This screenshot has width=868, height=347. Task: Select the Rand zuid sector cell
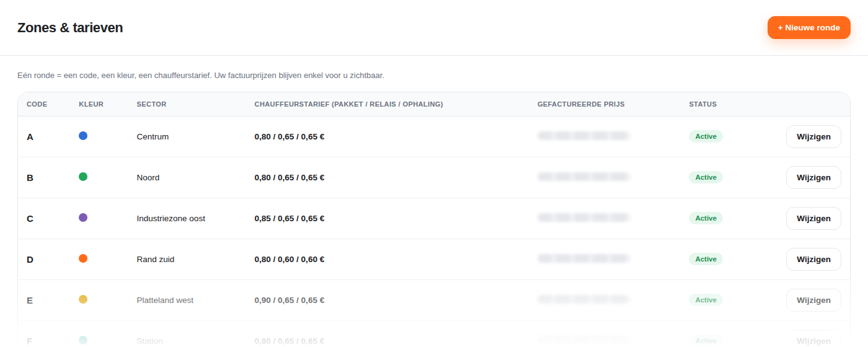coord(156,259)
